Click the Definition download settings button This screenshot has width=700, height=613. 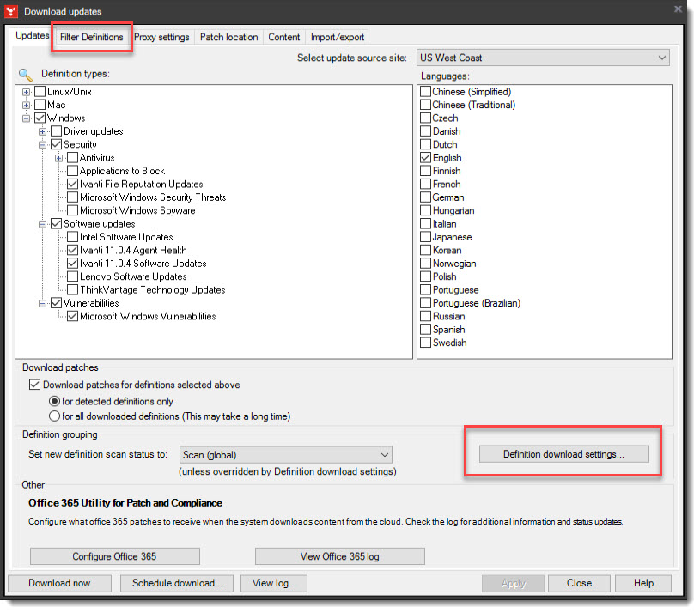pyautogui.click(x=563, y=452)
